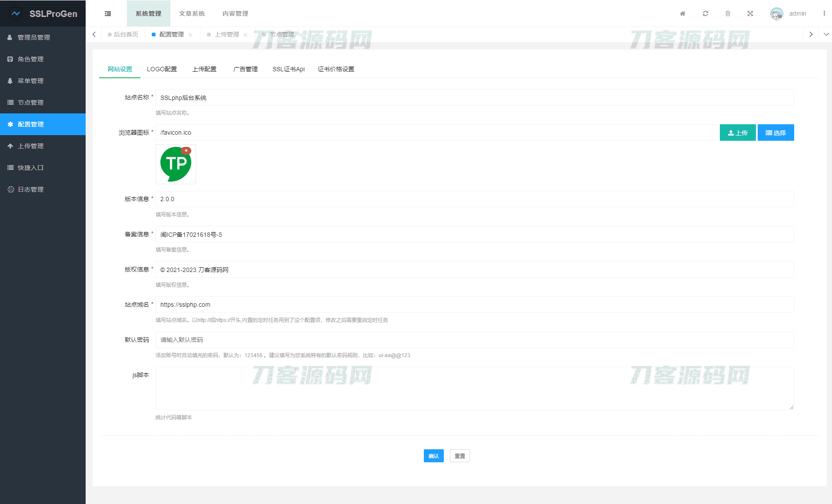Screen dimensions: 832x504
Task: Open 日志管理 in the sidebar
Action: click(43, 189)
